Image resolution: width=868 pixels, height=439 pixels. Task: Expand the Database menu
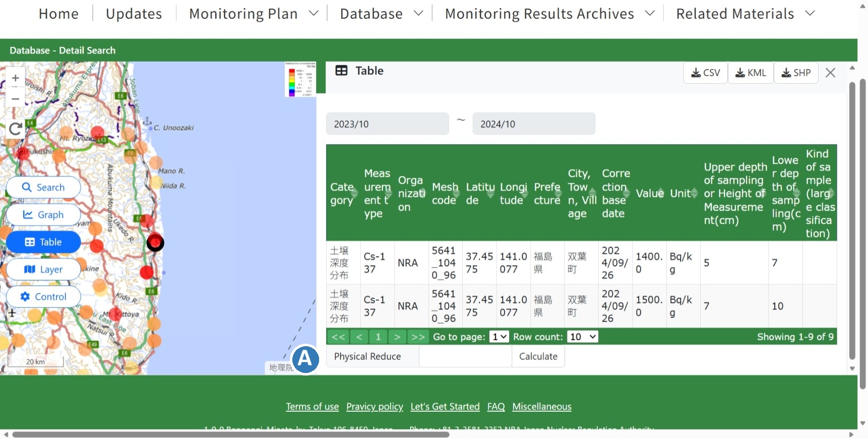[x=382, y=14]
